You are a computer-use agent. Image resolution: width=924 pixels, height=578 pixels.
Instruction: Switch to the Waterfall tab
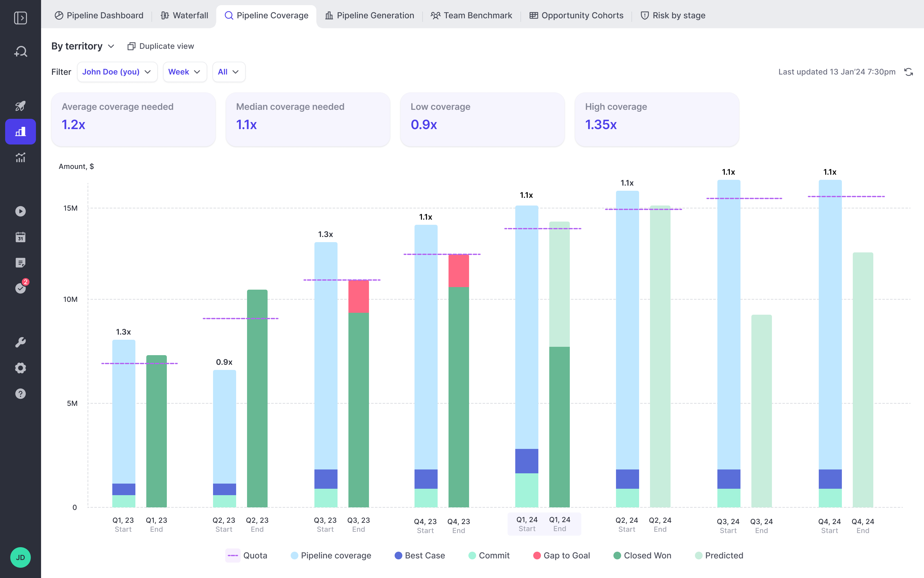tap(184, 15)
